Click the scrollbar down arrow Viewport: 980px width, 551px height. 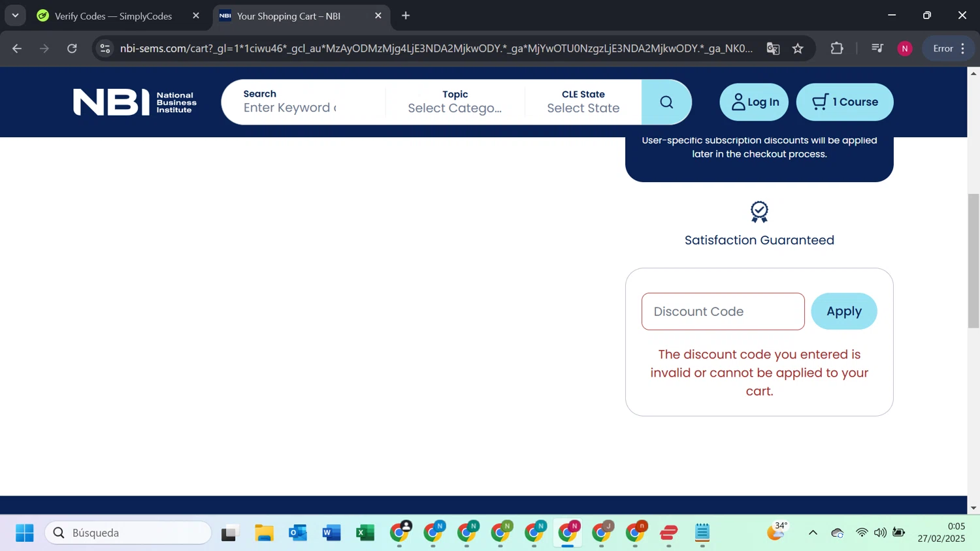973,508
